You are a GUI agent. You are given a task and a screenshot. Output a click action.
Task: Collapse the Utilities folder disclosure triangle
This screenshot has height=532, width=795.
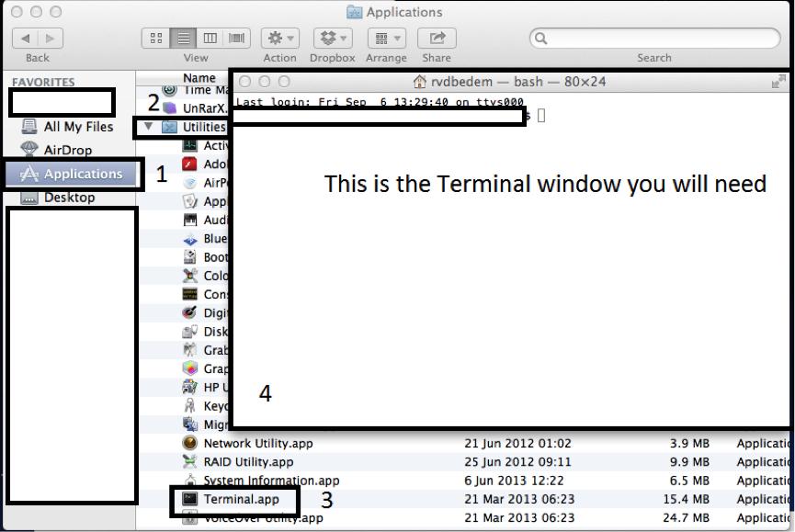[149, 127]
